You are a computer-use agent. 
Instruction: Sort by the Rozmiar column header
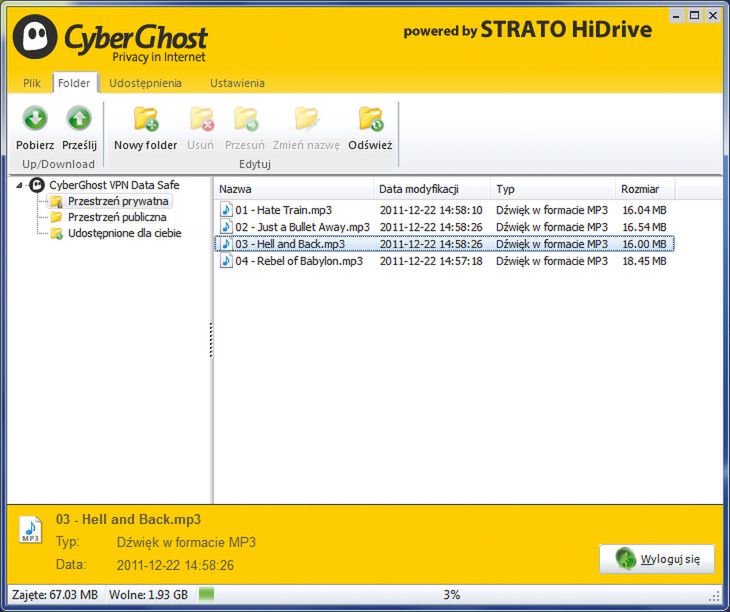[645, 189]
